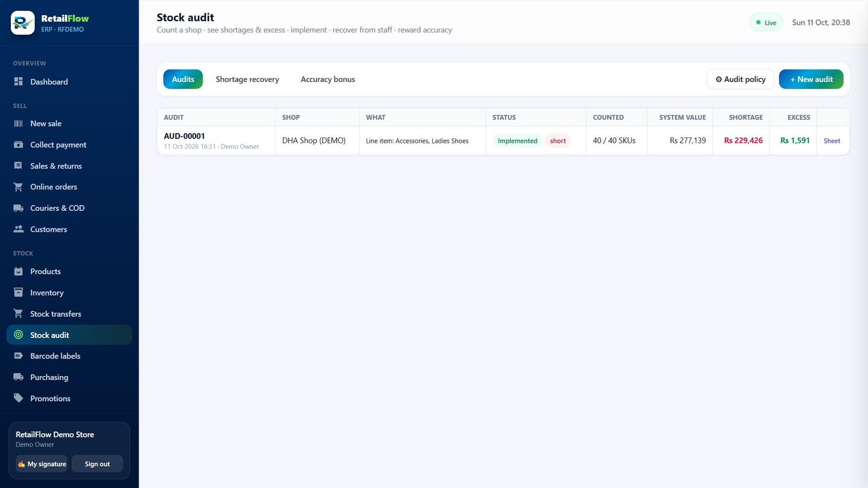Click shortage value Rs 229,426
The image size is (868, 488).
743,140
